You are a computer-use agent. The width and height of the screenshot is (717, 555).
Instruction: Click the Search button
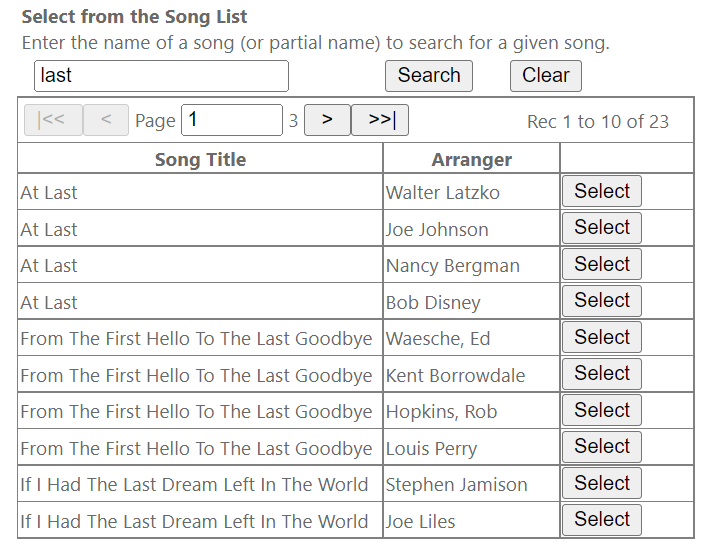pos(429,76)
